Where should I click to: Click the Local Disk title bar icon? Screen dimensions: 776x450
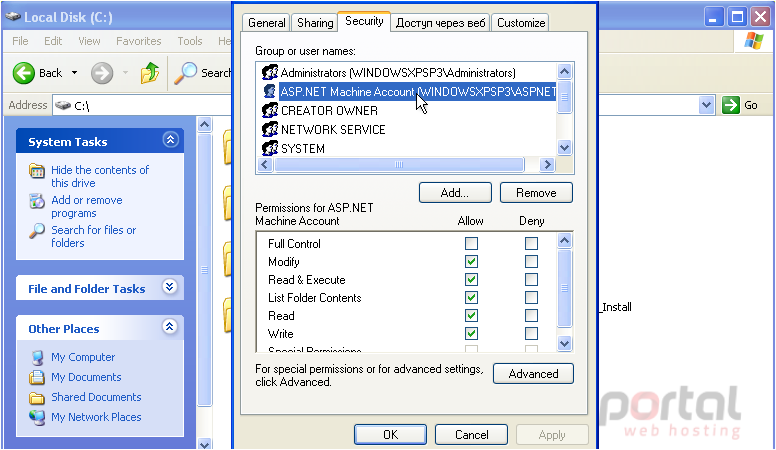tap(12, 17)
